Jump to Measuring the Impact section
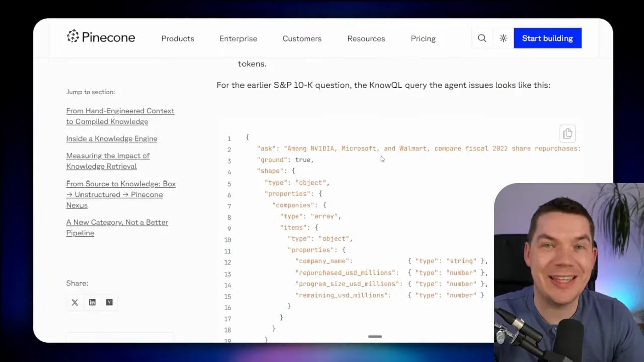 (108, 161)
